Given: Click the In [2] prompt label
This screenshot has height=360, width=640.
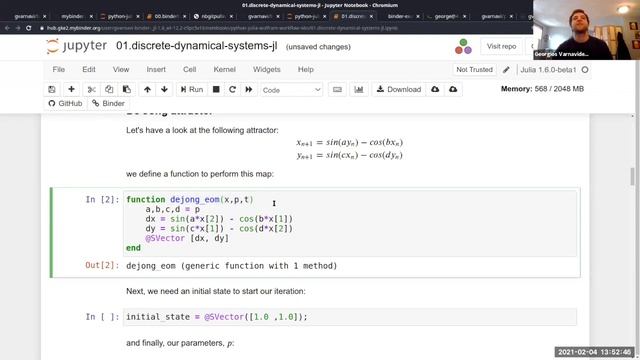Looking at the screenshot, I should pos(102,200).
